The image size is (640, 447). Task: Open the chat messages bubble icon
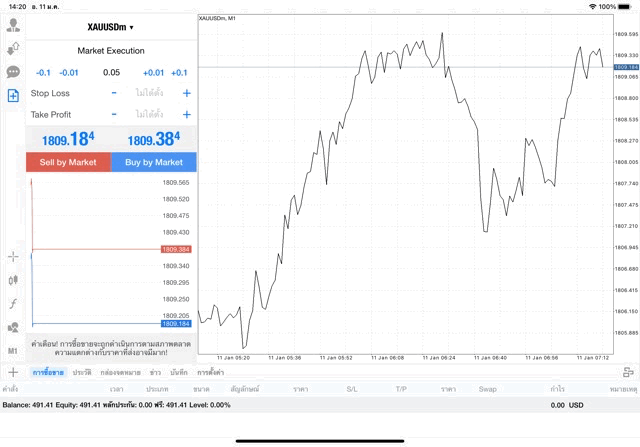(x=13, y=72)
